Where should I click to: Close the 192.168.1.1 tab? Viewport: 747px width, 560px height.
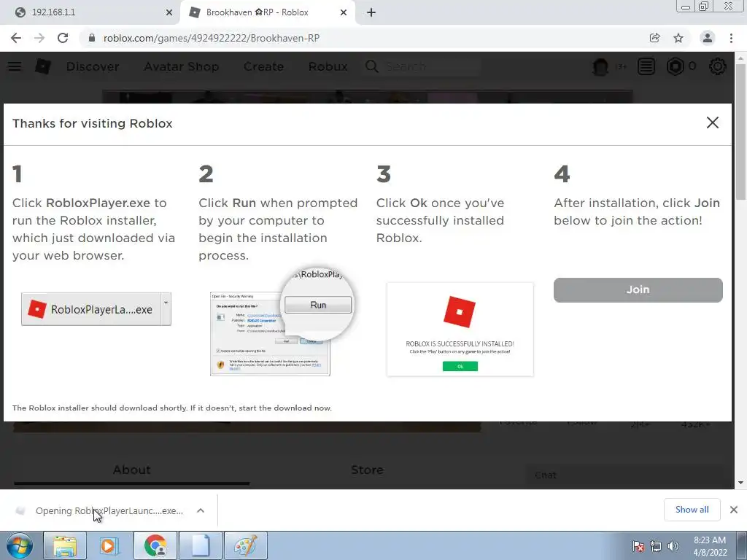(x=169, y=12)
